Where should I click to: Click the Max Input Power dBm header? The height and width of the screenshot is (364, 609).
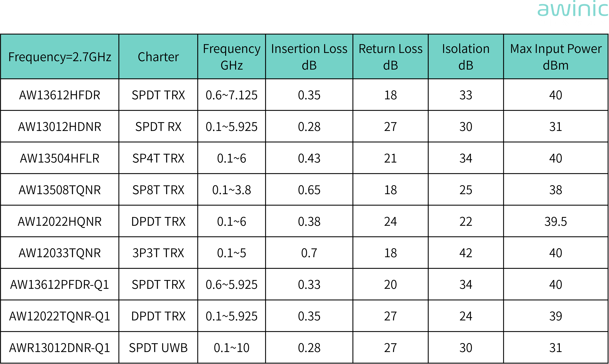556,57
